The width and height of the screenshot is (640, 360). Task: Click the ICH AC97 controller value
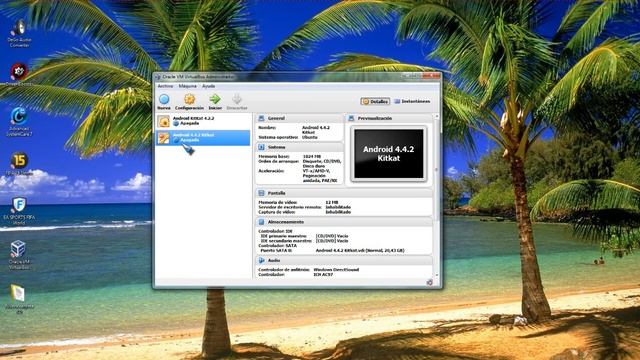click(x=323, y=274)
